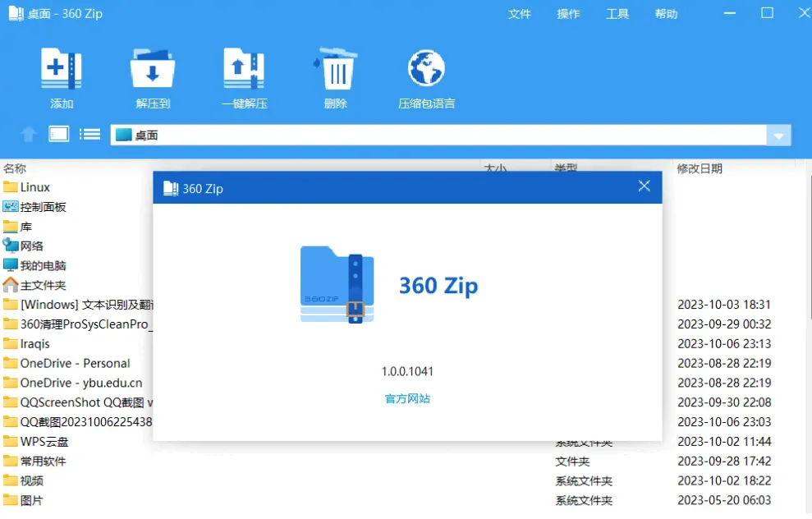812x519 pixels.
Task: Click the 网络 globe icon
Action: 11,245
